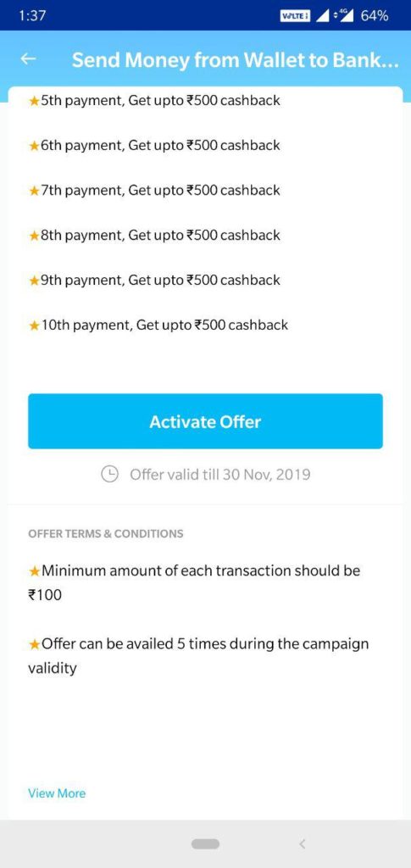411x868 pixels.
Task: Tap the star next to 6th payment
Action: 34,146
